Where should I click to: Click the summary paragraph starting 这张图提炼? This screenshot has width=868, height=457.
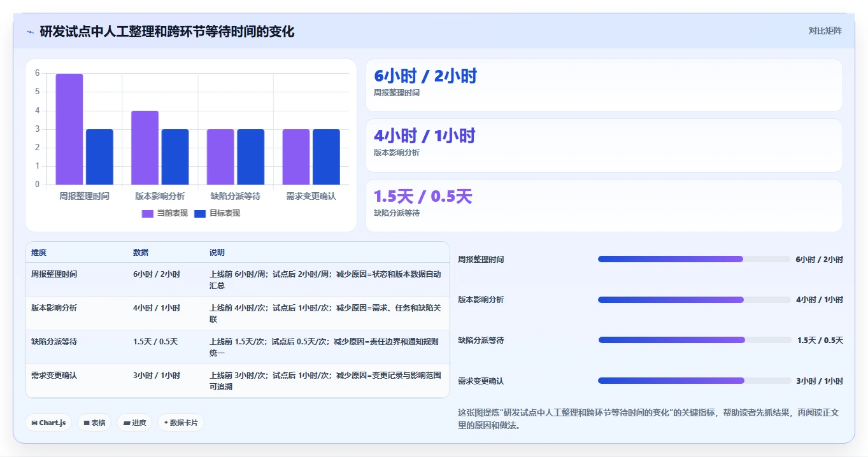tap(649, 419)
